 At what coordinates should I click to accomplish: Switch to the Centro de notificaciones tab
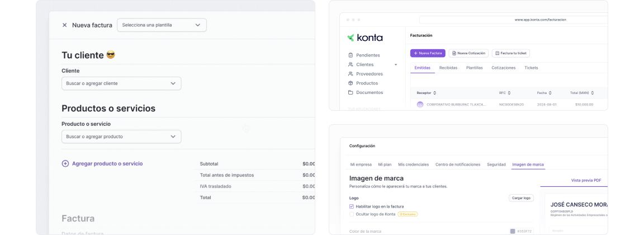[x=457, y=164]
